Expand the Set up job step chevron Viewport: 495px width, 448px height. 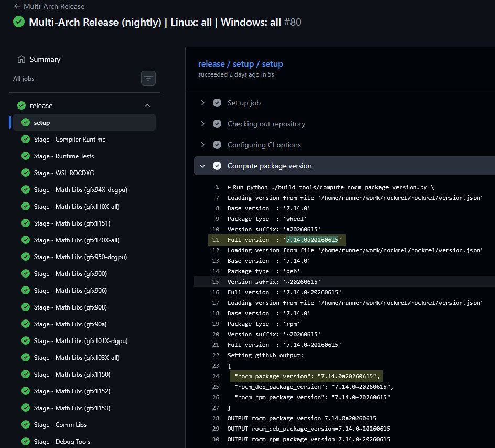pyautogui.click(x=203, y=103)
